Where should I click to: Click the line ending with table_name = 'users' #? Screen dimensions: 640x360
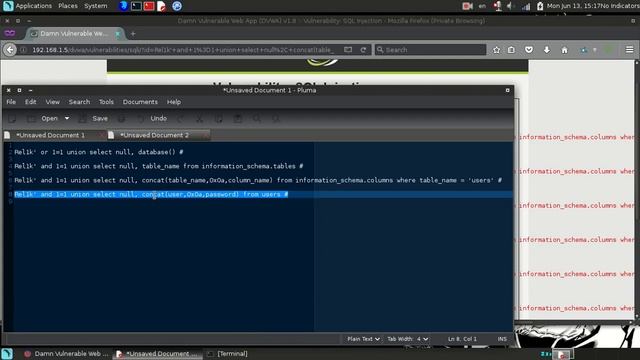pyautogui.click(x=258, y=180)
